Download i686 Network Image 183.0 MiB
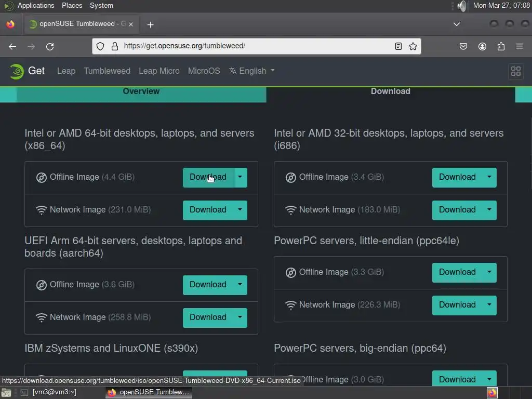The height and width of the screenshot is (399, 532). [x=458, y=210]
